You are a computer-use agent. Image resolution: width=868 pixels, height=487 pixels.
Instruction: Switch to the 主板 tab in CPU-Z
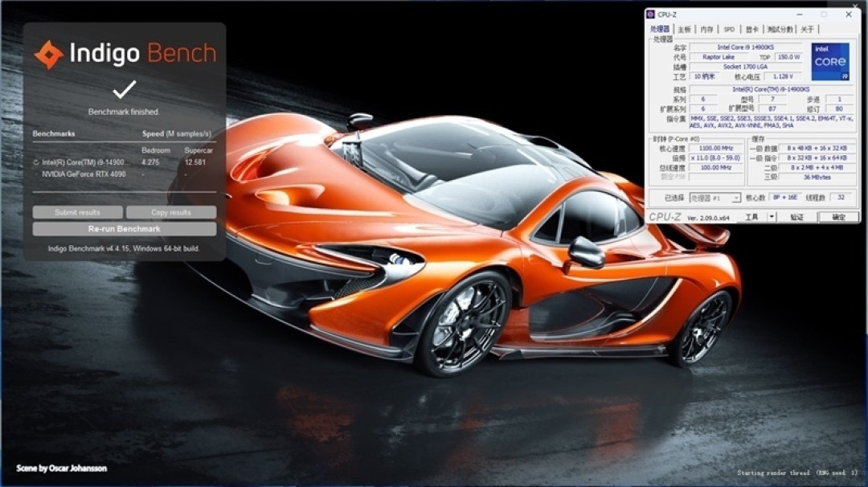coord(684,29)
